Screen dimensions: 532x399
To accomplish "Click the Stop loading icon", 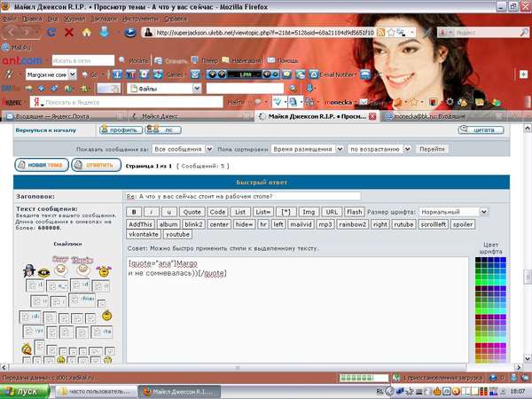I will tap(70, 33).
